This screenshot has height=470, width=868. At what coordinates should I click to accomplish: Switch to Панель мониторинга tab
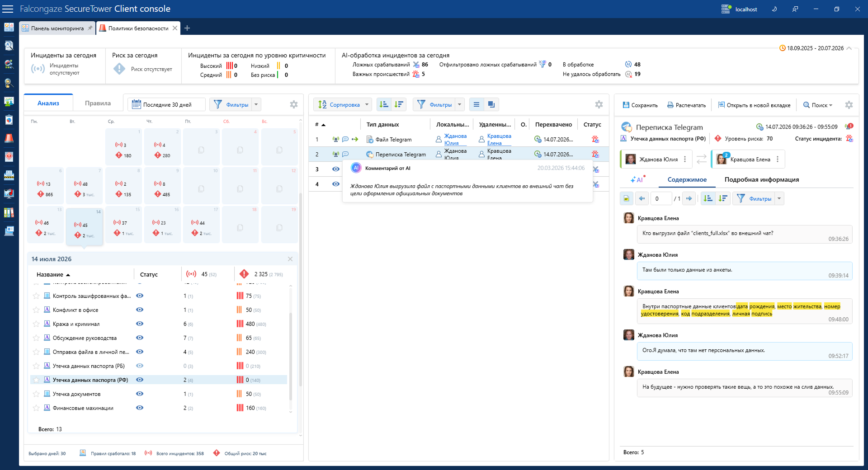(57, 28)
